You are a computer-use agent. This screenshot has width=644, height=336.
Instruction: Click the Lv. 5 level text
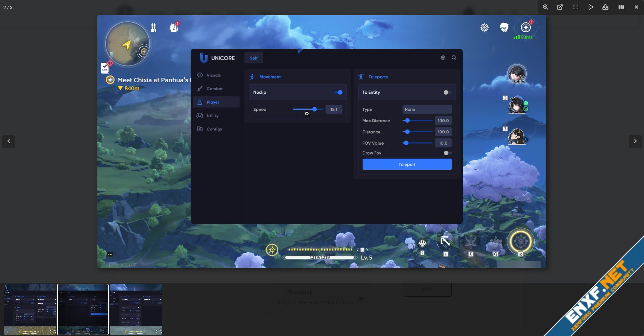coord(366,258)
